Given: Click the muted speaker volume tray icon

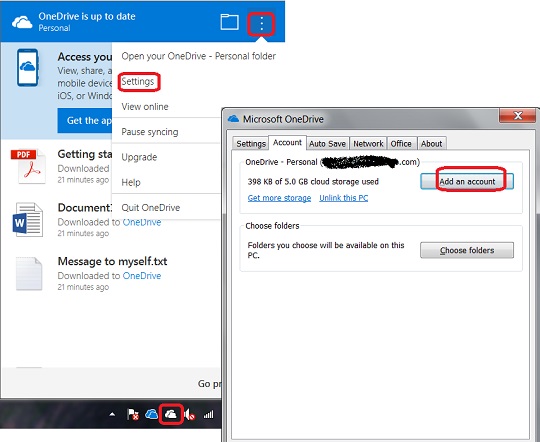Looking at the screenshot, I should 189,414.
